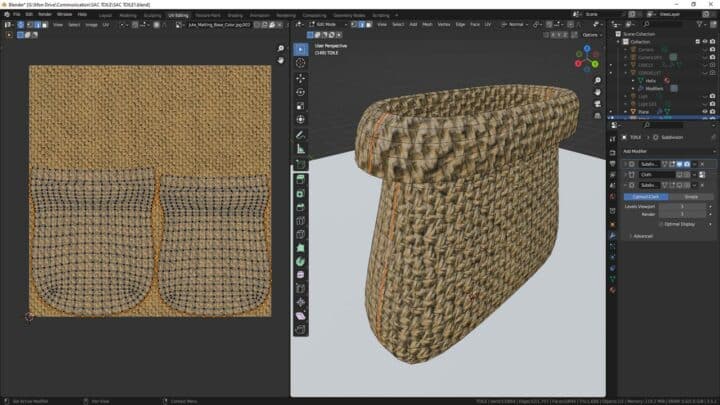Select the Bevel tool

tap(300, 207)
